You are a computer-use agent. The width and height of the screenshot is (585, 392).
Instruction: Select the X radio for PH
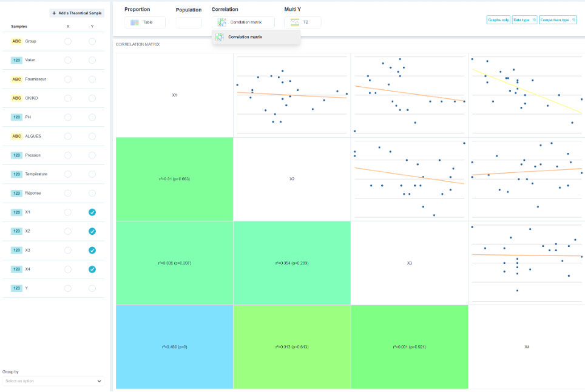(x=68, y=117)
